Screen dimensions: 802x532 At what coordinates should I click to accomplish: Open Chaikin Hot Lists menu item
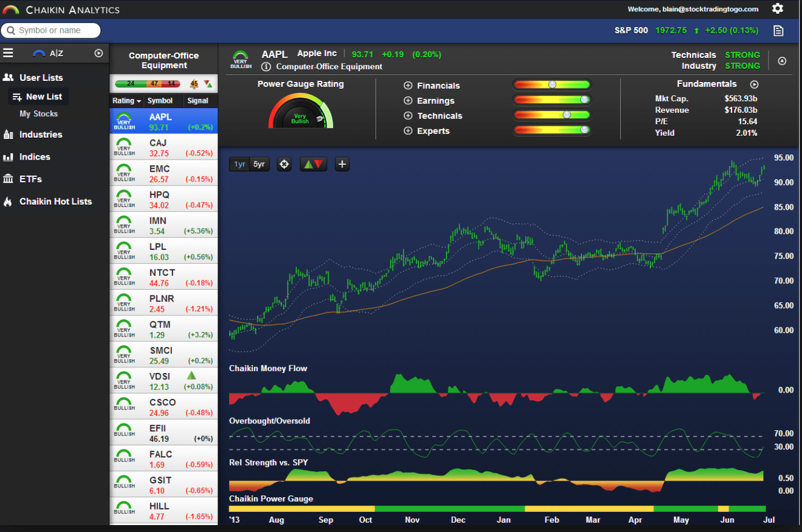(x=56, y=202)
